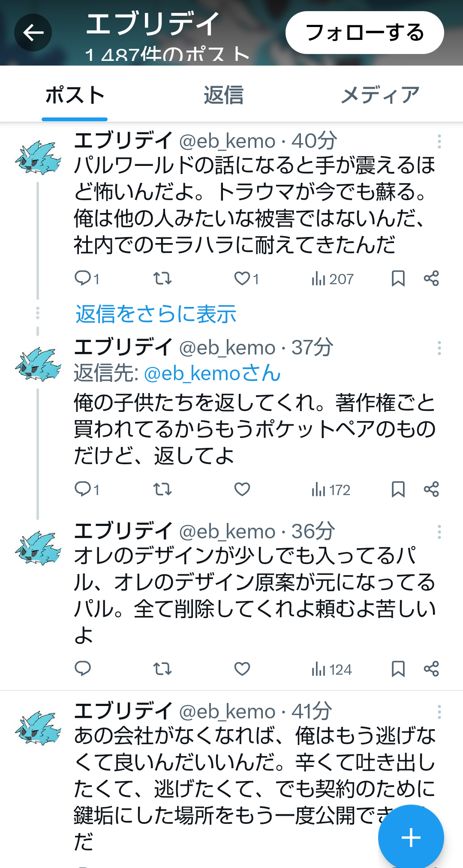Switch to the 返信 tab
This screenshot has width=463, height=868.
coord(223,95)
